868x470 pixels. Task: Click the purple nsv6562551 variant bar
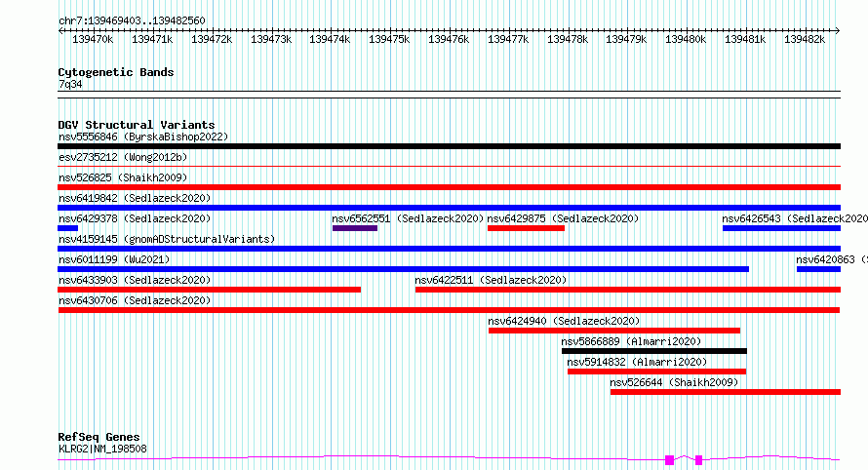pos(355,228)
